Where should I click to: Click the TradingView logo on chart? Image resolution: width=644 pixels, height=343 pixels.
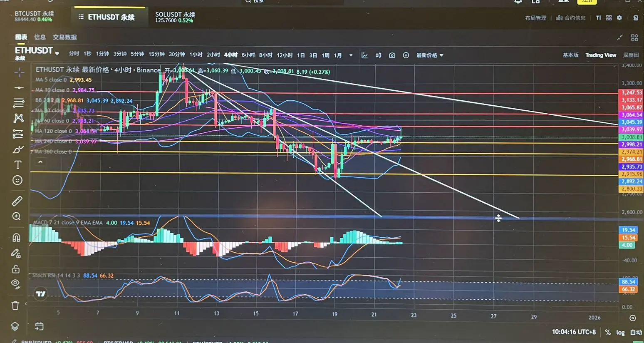point(41,294)
